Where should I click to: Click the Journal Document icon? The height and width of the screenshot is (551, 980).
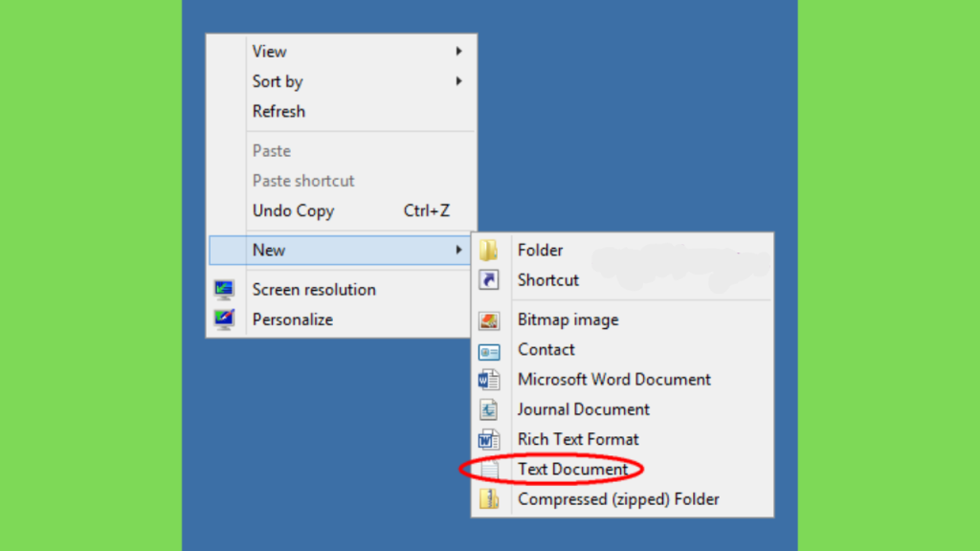coord(489,409)
